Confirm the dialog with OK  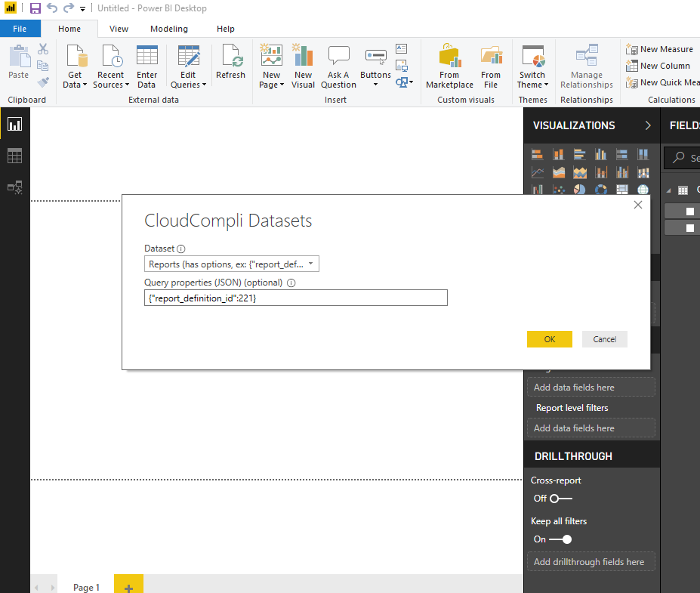point(550,339)
